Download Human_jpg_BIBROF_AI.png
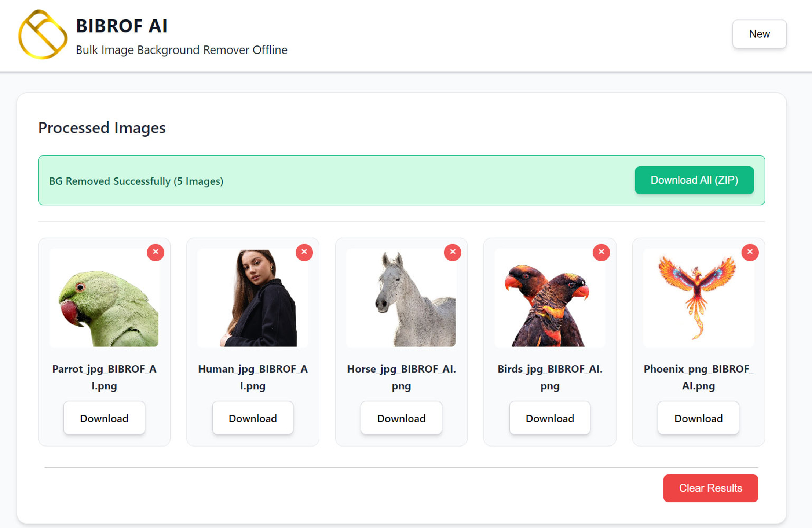The width and height of the screenshot is (812, 528). click(x=253, y=418)
